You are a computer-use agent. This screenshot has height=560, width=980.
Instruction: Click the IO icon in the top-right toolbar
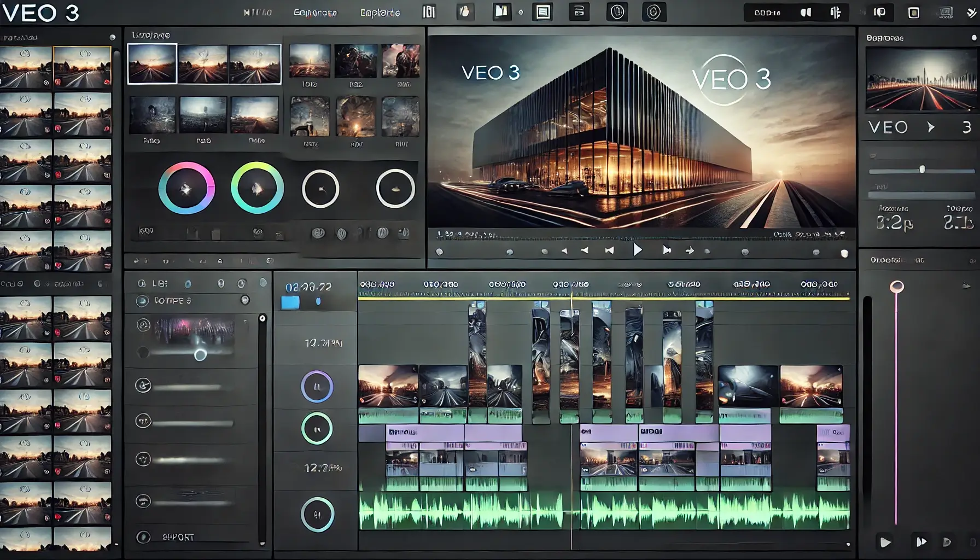tap(879, 13)
